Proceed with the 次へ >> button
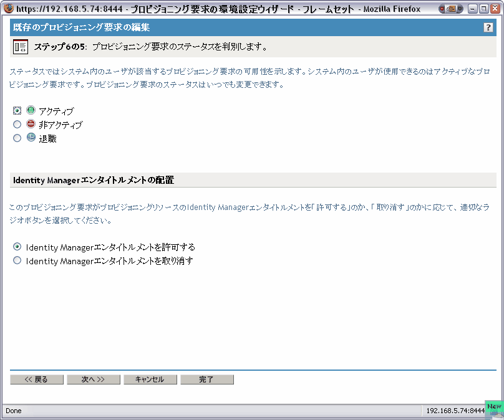The width and height of the screenshot is (504, 420). [x=93, y=379]
